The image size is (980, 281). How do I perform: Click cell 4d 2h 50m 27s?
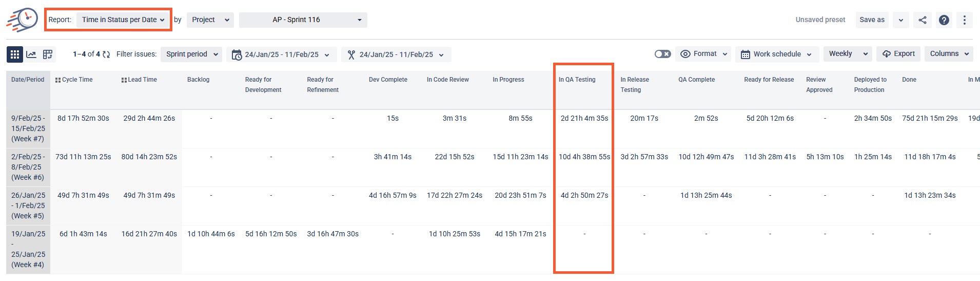coord(584,195)
